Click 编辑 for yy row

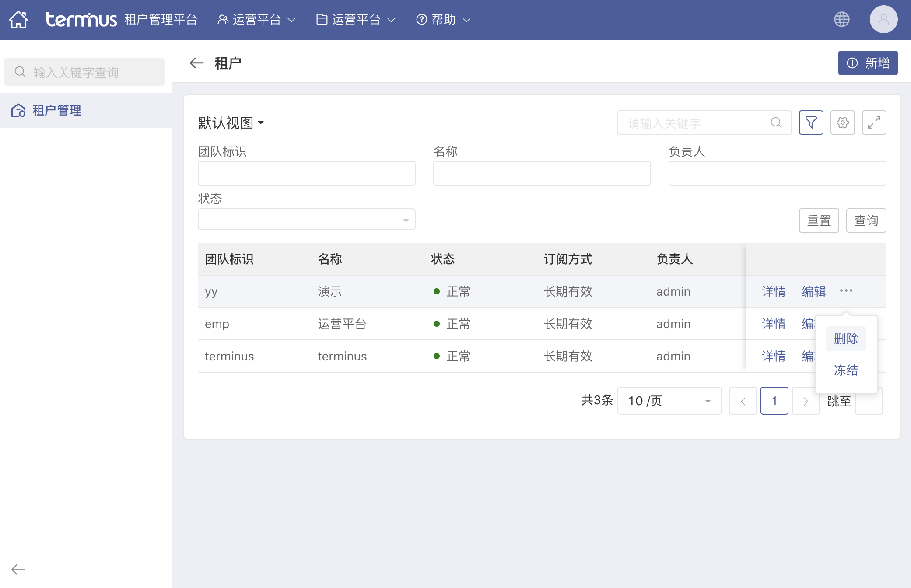(813, 291)
